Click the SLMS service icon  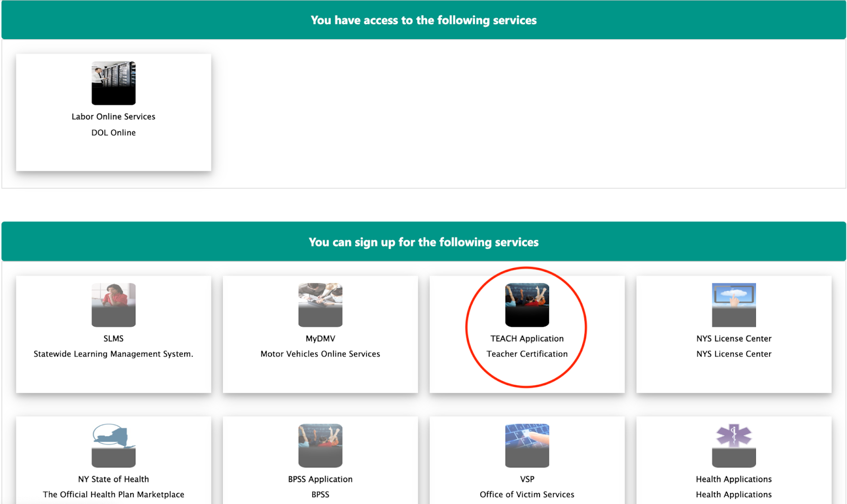coord(113,305)
